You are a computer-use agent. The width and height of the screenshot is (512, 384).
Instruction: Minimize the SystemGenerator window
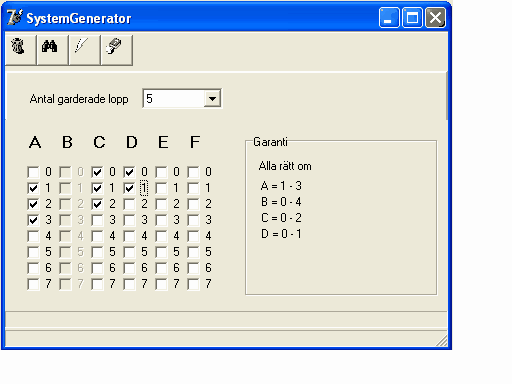click(389, 18)
